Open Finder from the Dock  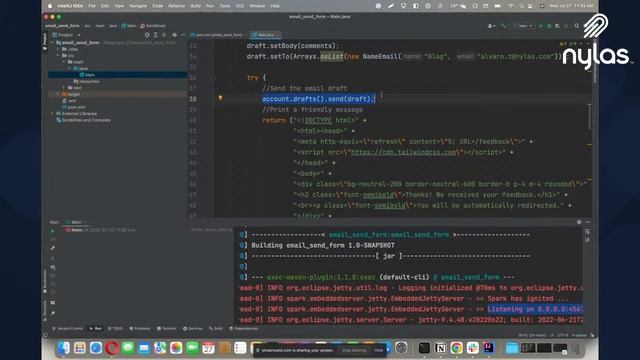click(x=63, y=348)
